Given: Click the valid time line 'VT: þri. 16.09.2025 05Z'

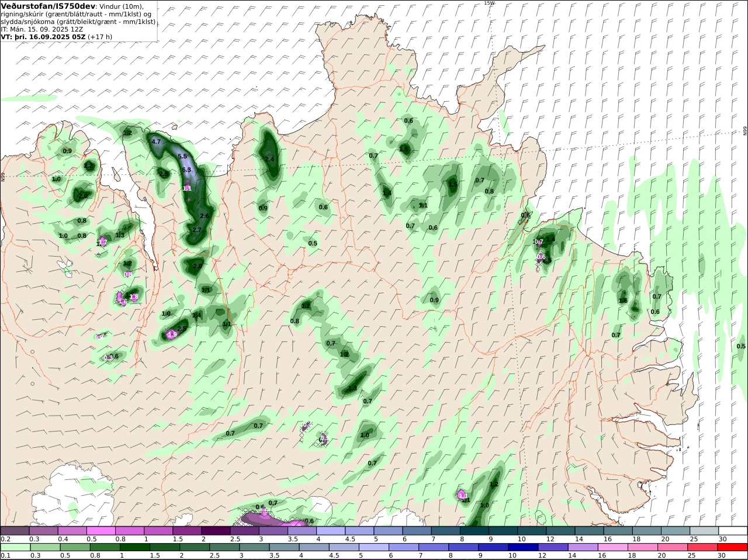Looking at the screenshot, I should click(43, 37).
